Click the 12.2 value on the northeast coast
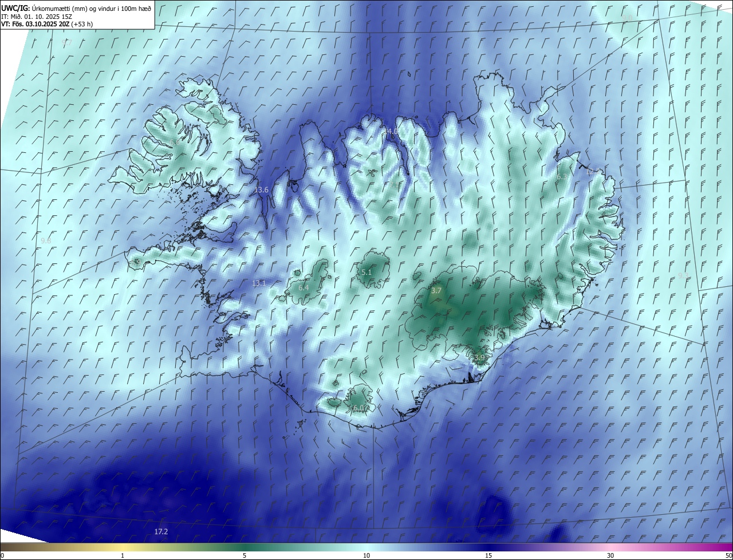This screenshot has height=560, width=733. (592, 171)
